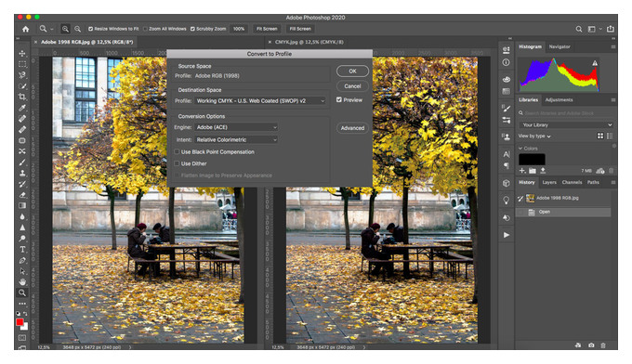Collapse the Colors section in Libraries
The height and width of the screenshot is (364, 632).
520,149
